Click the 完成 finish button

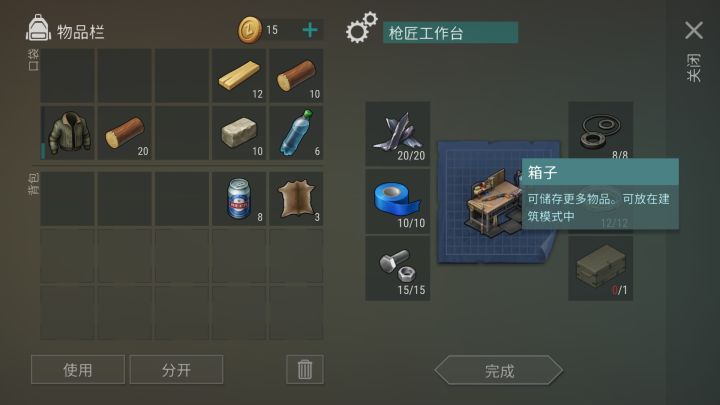coord(499,370)
